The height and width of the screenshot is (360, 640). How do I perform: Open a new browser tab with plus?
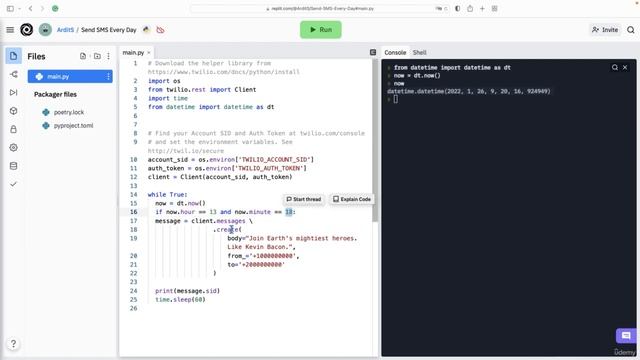pyautogui.click(x=482, y=9)
